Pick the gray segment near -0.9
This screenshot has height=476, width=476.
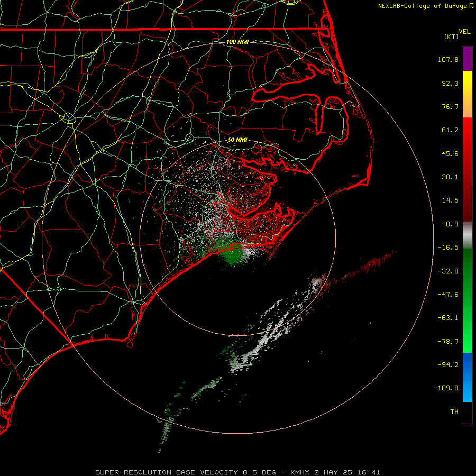point(467,234)
